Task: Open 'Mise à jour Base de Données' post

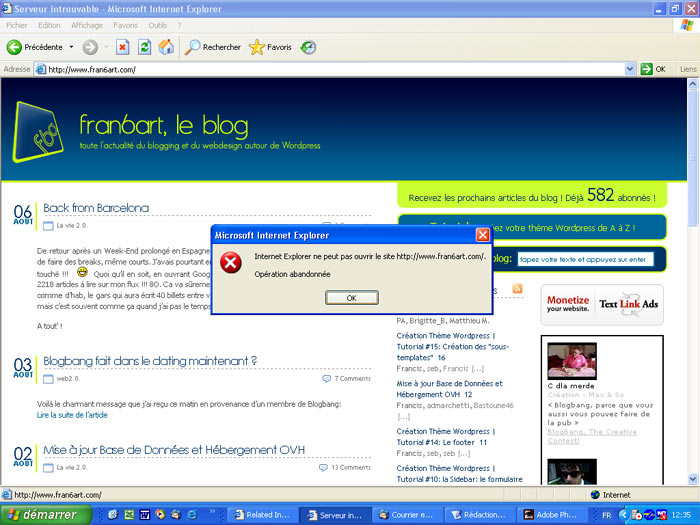Action: [x=174, y=450]
